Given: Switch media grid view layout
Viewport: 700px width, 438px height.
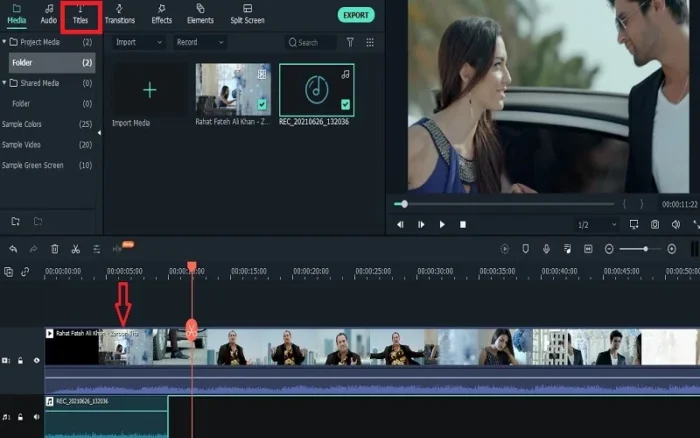Looking at the screenshot, I should [x=370, y=42].
